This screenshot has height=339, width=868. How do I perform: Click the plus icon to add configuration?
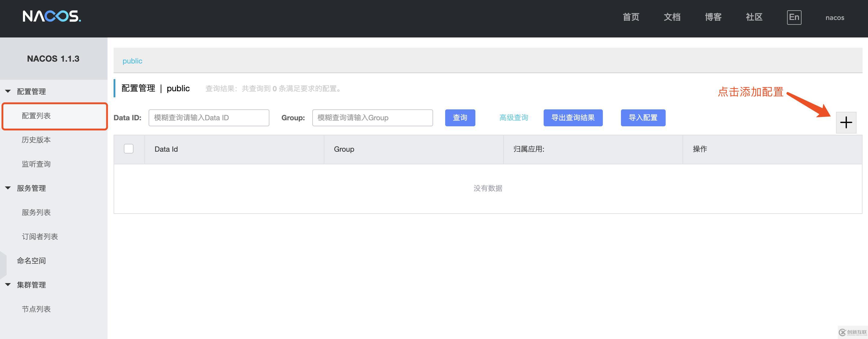pos(846,122)
